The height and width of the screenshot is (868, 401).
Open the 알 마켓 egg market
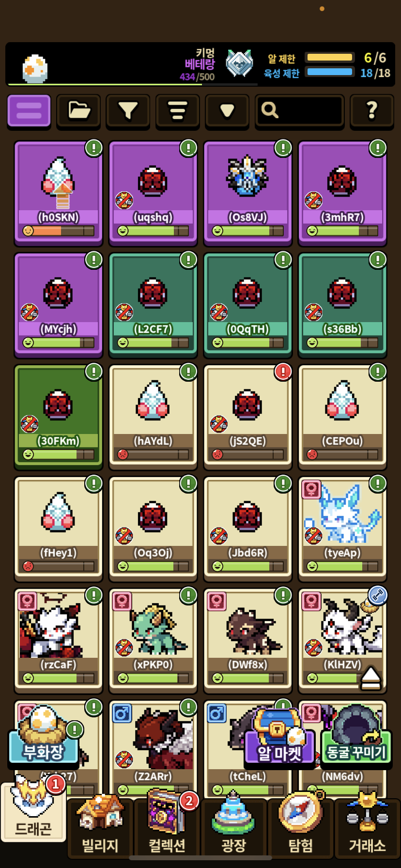click(280, 739)
